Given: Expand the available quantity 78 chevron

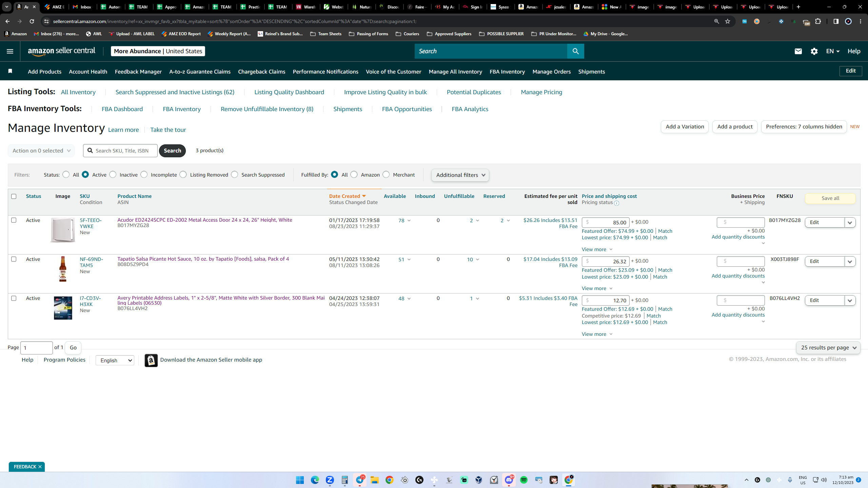Looking at the screenshot, I should pos(409,221).
